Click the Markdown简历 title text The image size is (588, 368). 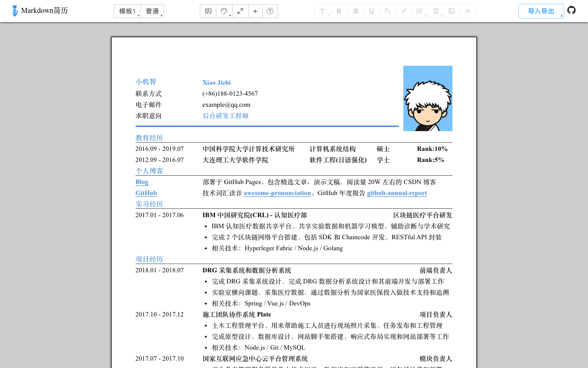[45, 11]
